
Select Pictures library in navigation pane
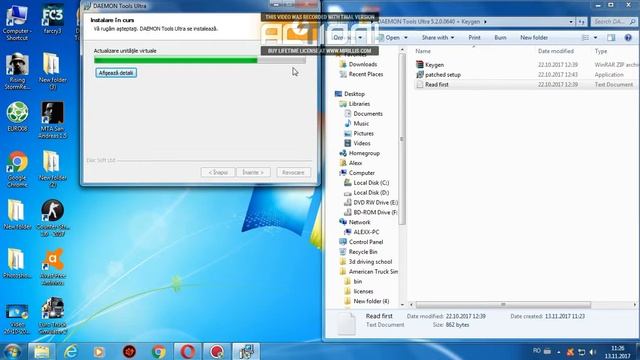[363, 133]
